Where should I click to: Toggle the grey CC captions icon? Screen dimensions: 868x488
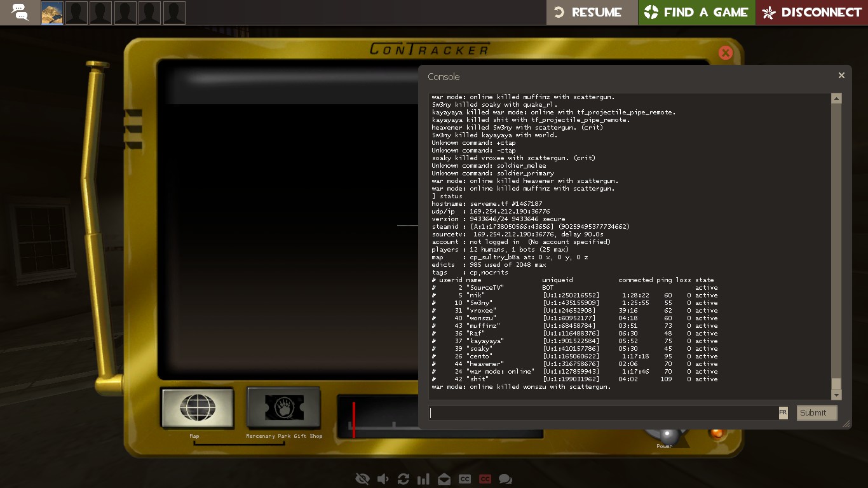point(465,479)
